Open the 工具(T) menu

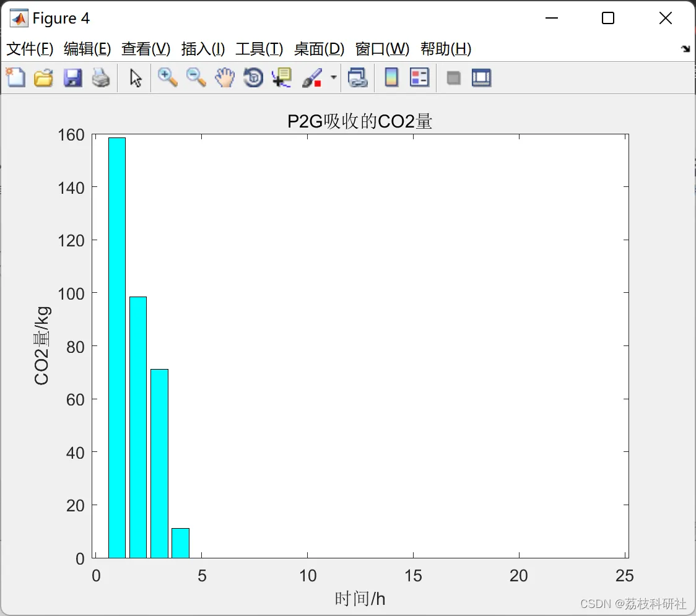[x=259, y=49]
